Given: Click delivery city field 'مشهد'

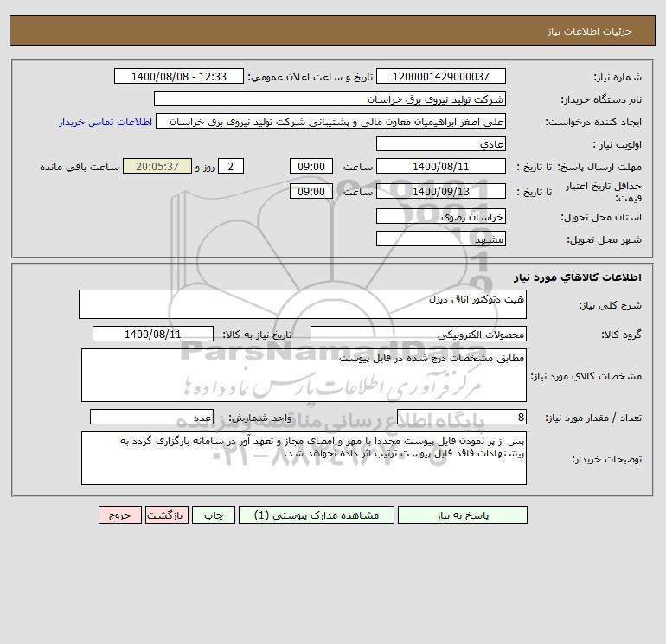Looking at the screenshot, I should tap(441, 239).
